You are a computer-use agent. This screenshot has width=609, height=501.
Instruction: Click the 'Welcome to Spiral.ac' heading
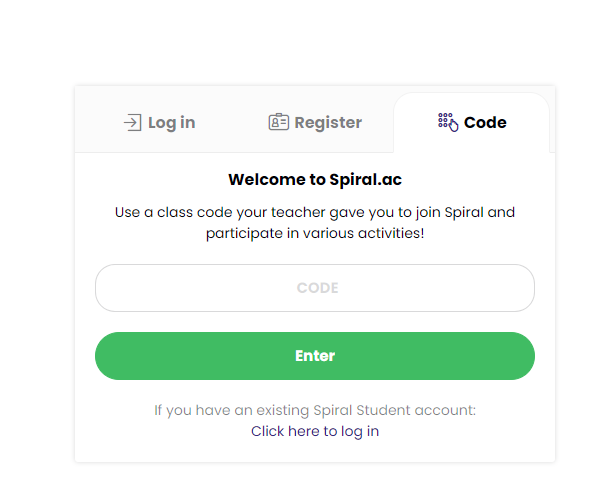[x=315, y=179]
